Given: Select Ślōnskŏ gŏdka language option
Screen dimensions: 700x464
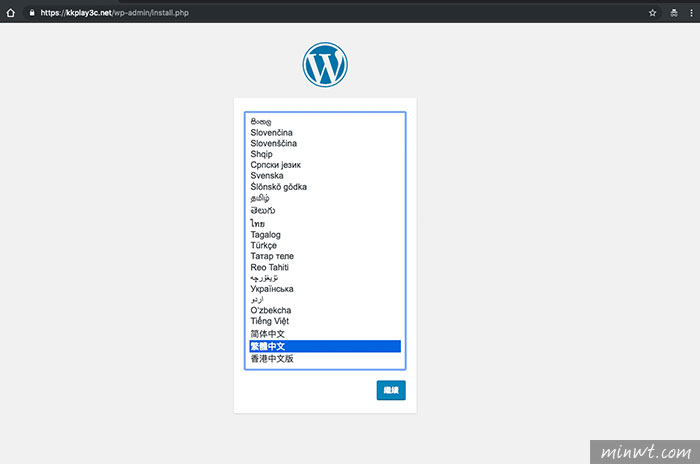Looking at the screenshot, I should click(325, 187).
